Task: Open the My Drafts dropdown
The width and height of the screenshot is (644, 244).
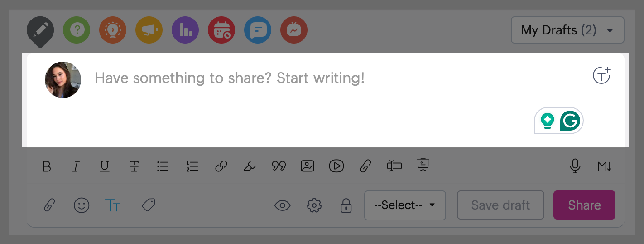Action: point(567,30)
